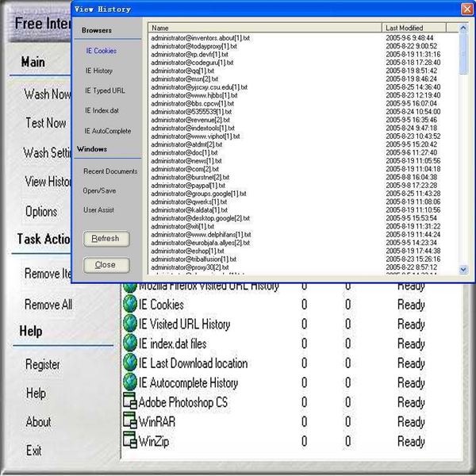This screenshot has height=476, width=476.
Task: Open Recent Documents under Windows
Action: pyautogui.click(x=110, y=171)
